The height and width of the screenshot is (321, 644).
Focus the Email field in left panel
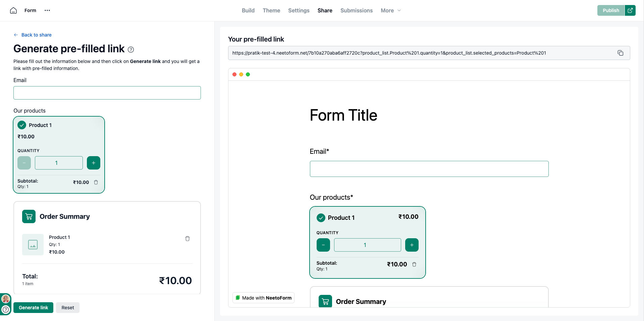107,93
